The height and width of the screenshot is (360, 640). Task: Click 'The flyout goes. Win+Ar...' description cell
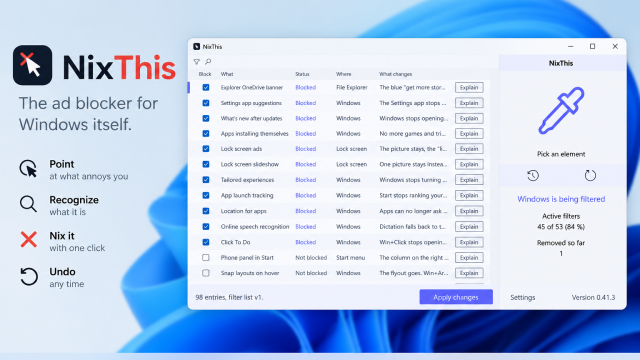[x=413, y=273]
